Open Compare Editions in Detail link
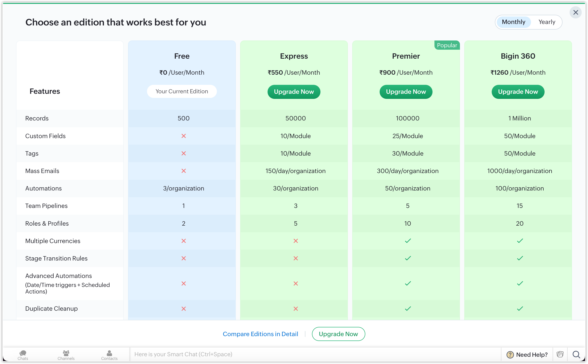The image size is (588, 364). [260, 334]
